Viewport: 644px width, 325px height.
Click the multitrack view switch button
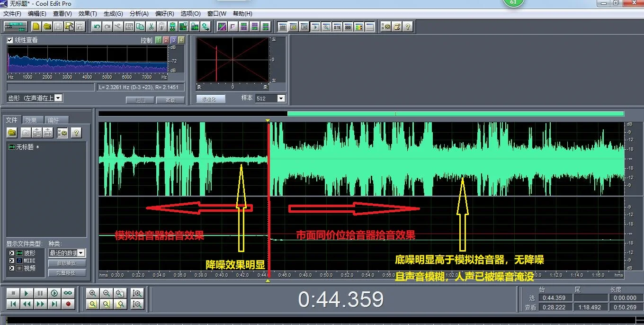coord(15,27)
